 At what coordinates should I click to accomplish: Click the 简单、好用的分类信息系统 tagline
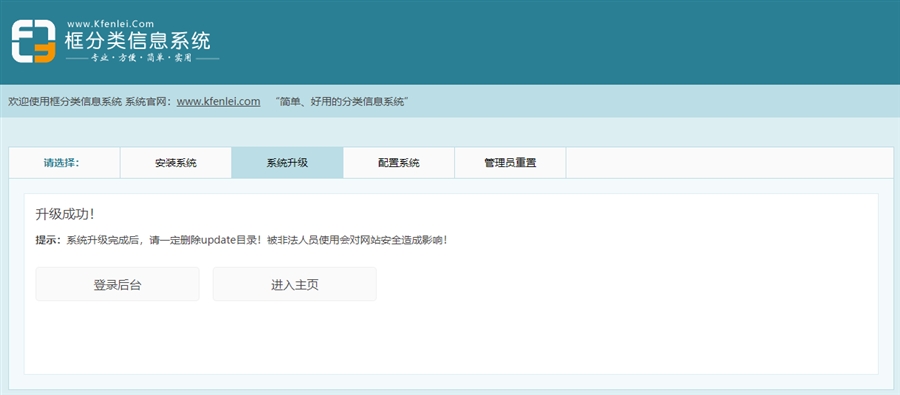[341, 102]
